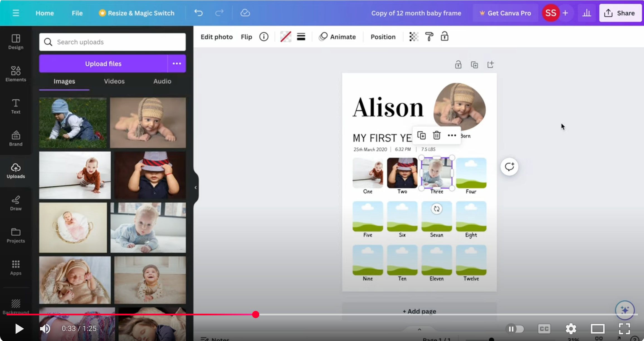Toggle the video autoplay switch

[x=515, y=329]
